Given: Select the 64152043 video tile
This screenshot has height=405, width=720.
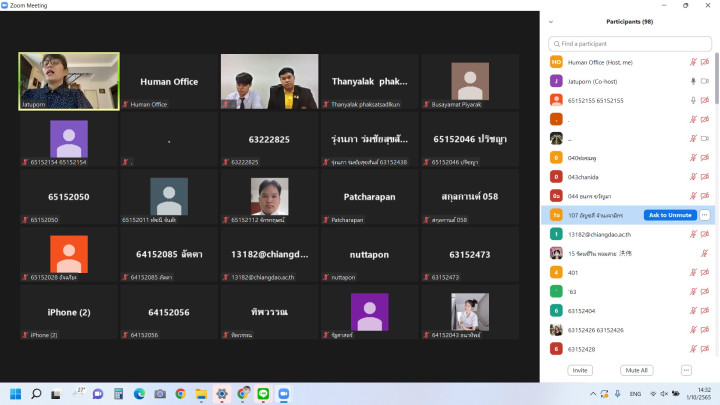Looking at the screenshot, I should 470,312.
